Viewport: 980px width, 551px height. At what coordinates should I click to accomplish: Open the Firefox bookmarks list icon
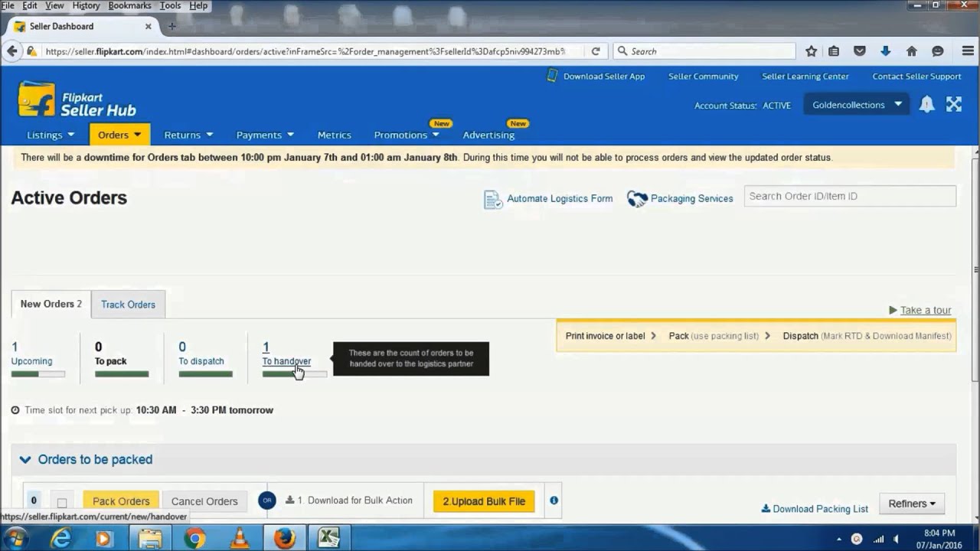click(x=834, y=51)
